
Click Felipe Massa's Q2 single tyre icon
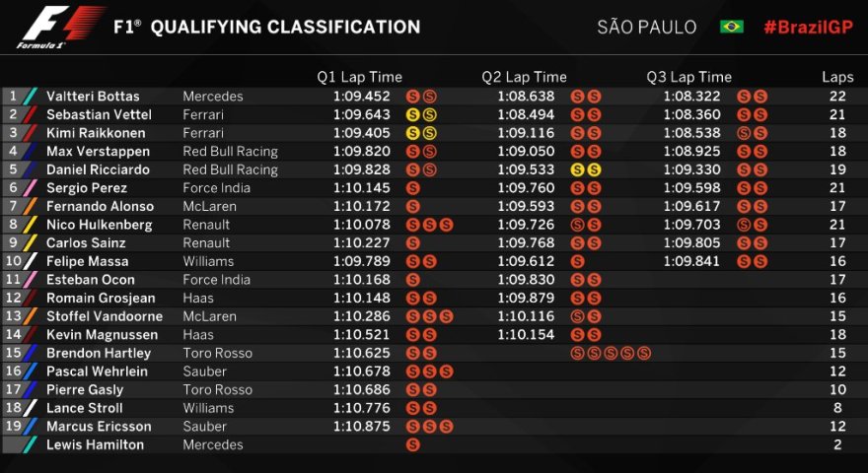577,261
